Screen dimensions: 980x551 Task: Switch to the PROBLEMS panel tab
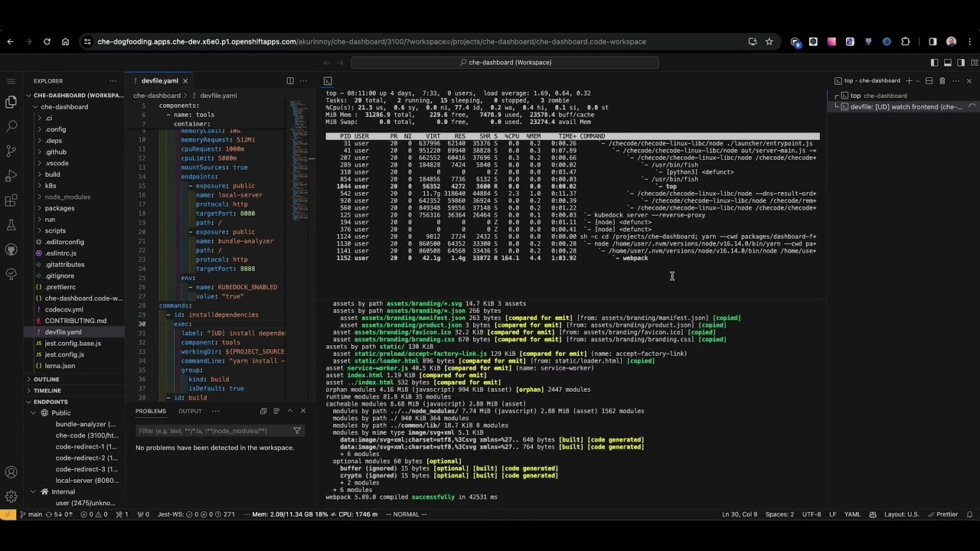tap(151, 411)
